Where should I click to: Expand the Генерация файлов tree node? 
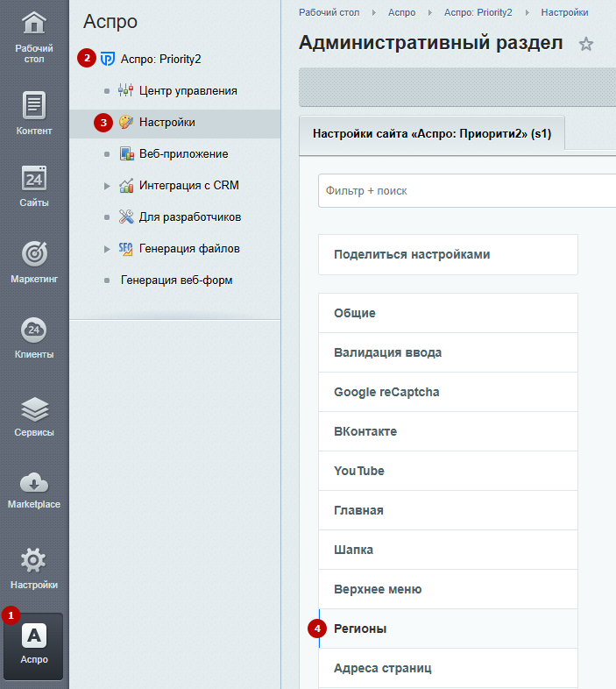click(x=107, y=249)
